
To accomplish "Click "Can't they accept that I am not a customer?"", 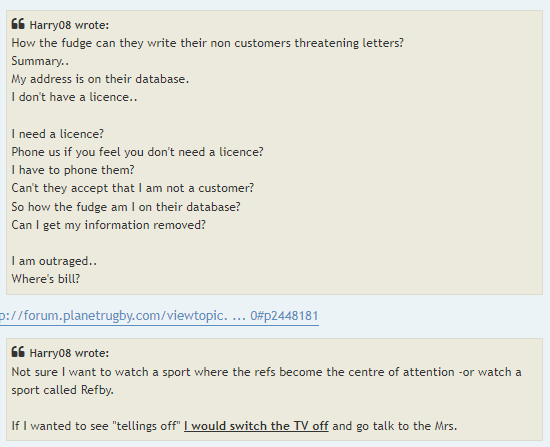I will tap(133, 188).
